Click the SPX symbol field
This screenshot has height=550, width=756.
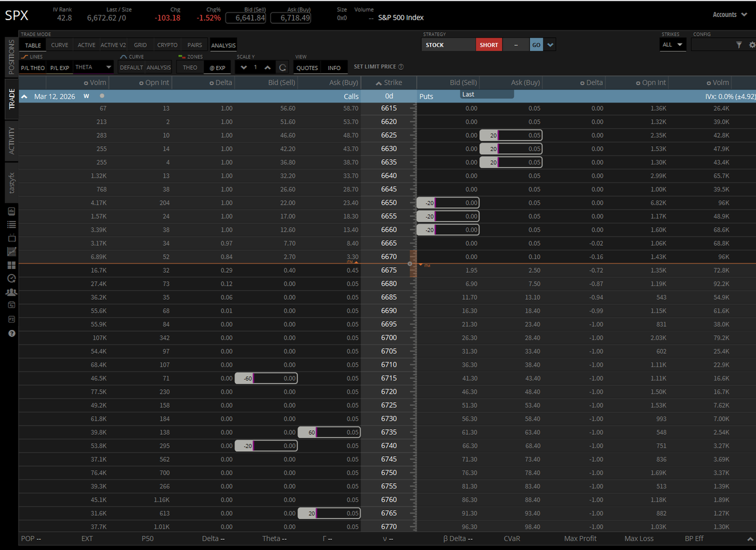tap(16, 16)
